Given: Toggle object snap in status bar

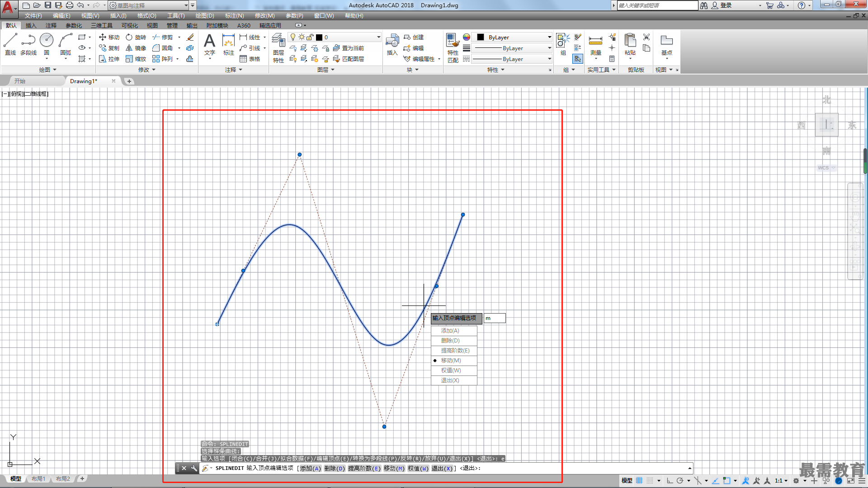Looking at the screenshot, I should (726, 480).
